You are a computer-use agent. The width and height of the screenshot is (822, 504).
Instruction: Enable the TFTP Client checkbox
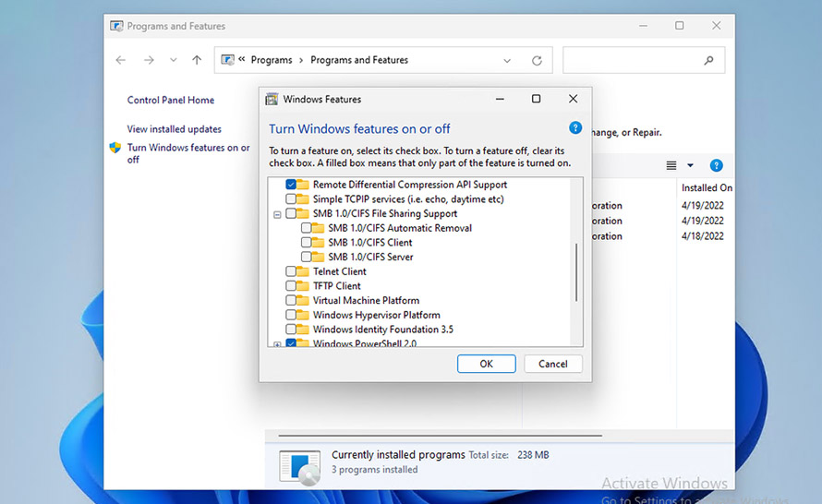coord(291,286)
